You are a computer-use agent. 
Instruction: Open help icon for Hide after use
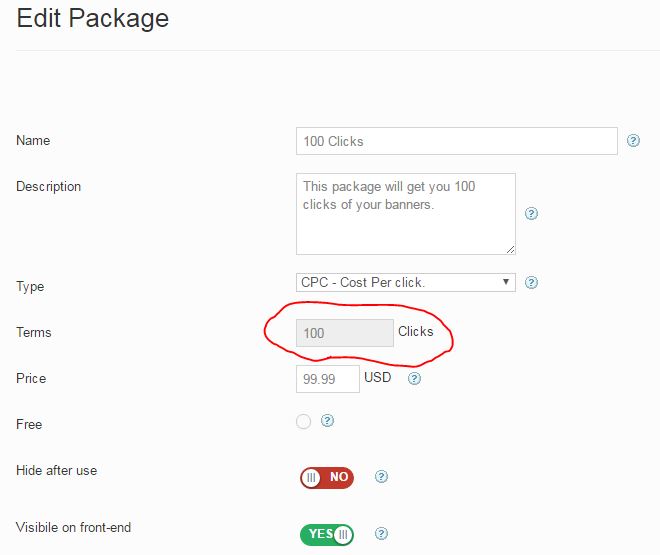point(381,476)
